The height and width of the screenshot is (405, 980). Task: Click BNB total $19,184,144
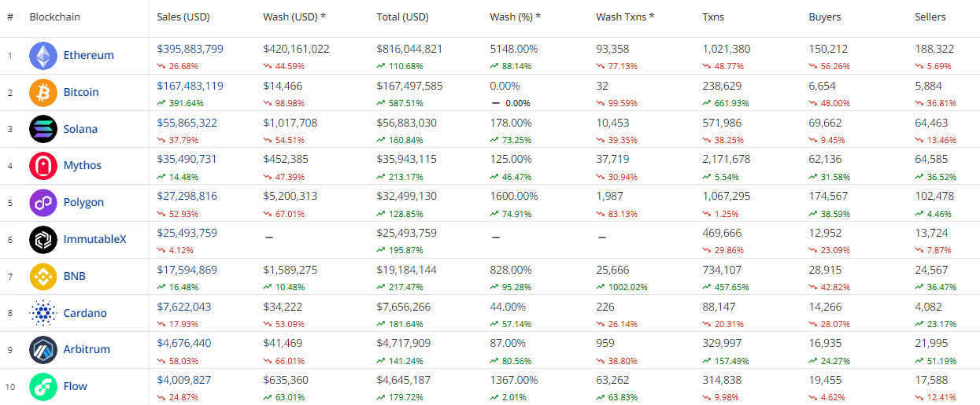click(408, 270)
